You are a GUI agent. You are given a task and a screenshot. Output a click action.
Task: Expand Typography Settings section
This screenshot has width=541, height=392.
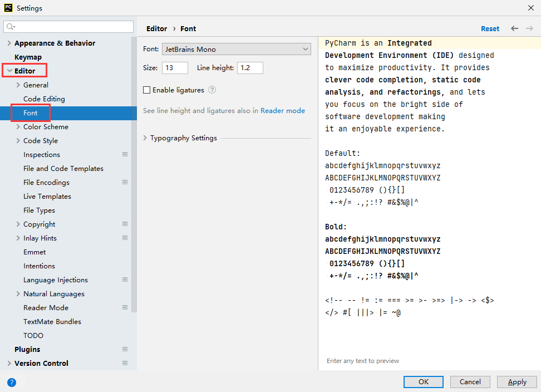(145, 138)
